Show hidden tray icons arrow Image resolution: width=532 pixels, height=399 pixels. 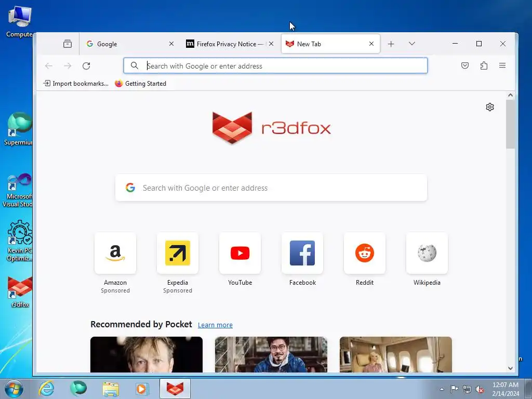442,389
